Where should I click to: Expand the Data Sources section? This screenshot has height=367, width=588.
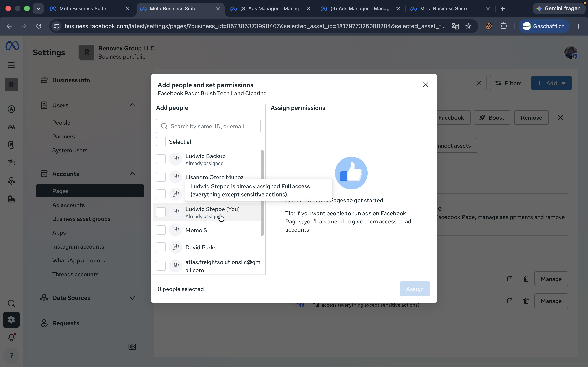(x=133, y=298)
